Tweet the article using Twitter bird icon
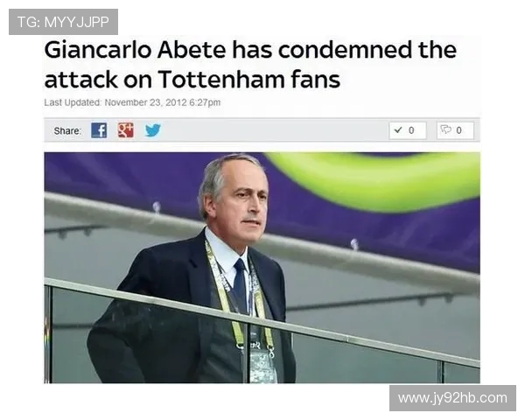525x420 pixels. click(x=153, y=130)
